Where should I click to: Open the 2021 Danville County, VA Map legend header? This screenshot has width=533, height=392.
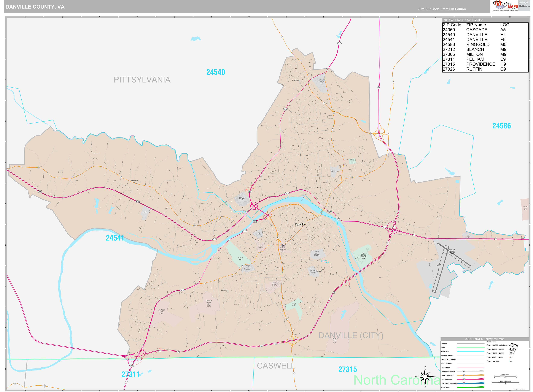coord(485,339)
